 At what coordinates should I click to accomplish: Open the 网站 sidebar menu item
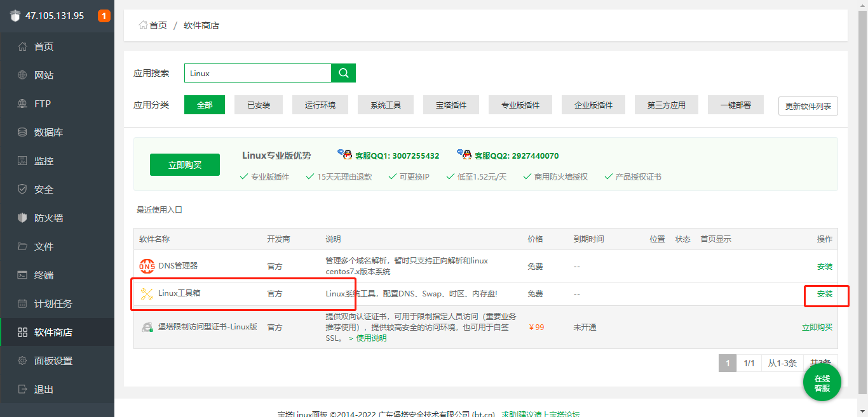(x=57, y=75)
